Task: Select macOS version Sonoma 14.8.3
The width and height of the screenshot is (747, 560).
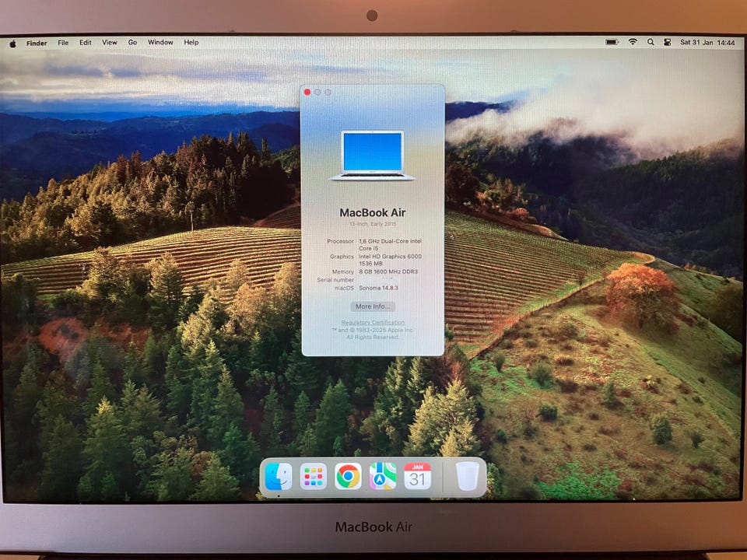Action: [378, 288]
